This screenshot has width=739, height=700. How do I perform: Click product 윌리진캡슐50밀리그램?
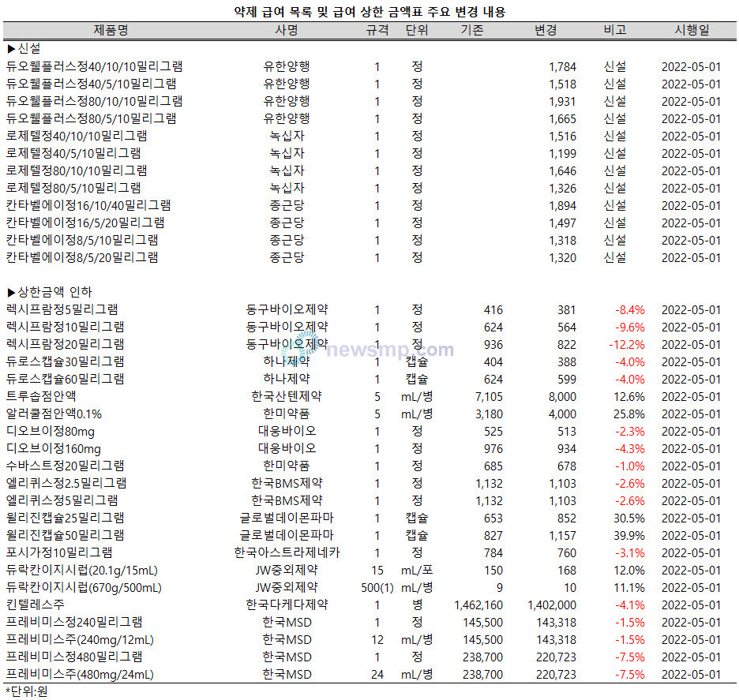65,535
